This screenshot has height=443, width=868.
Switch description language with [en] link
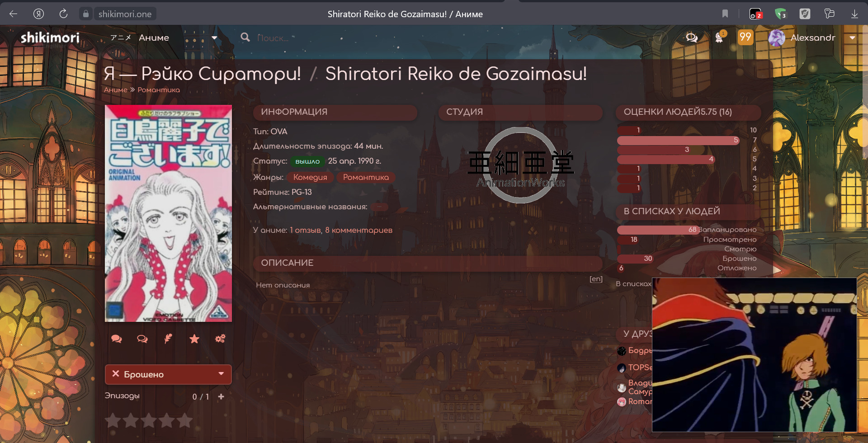(596, 279)
